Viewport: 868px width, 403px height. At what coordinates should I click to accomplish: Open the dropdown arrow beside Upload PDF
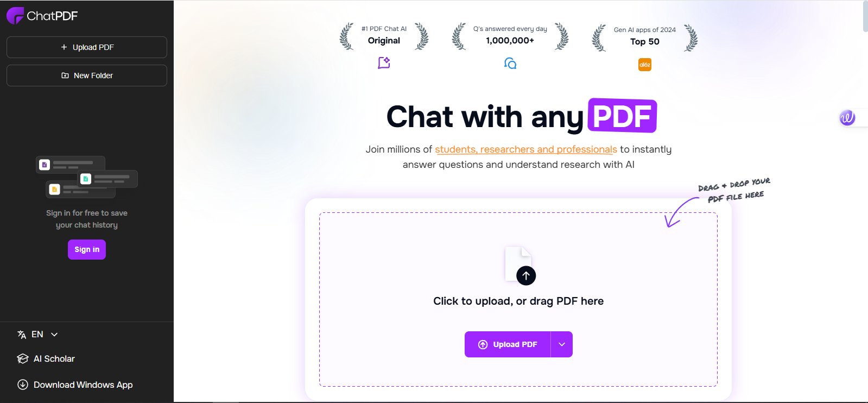point(562,344)
